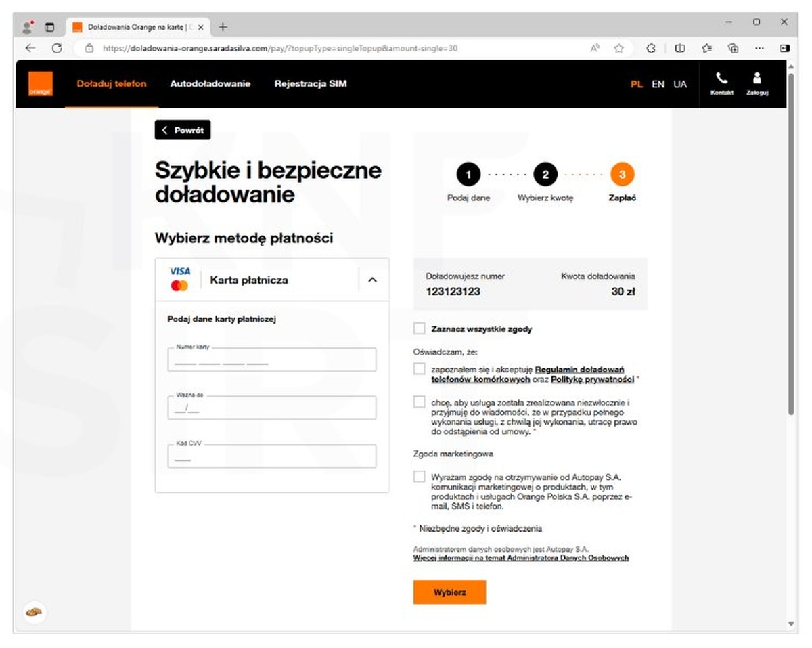Switch page language to EN
This screenshot has width=812, height=648.
pyautogui.click(x=658, y=85)
